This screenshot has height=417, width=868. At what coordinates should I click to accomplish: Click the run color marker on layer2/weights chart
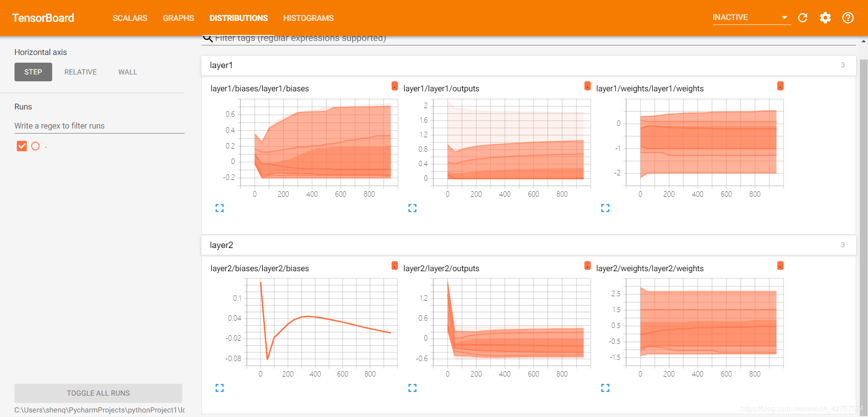click(780, 266)
